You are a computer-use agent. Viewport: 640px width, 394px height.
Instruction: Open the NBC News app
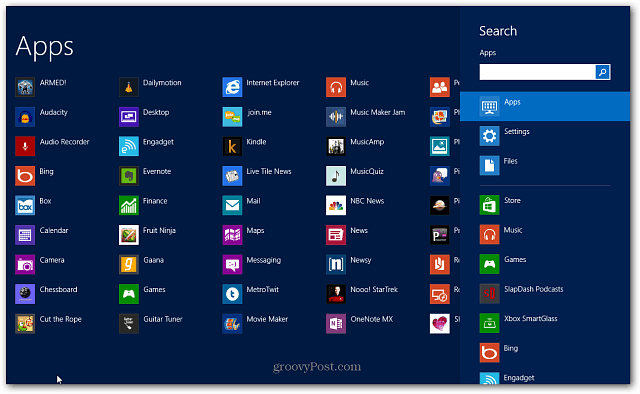pyautogui.click(x=336, y=205)
